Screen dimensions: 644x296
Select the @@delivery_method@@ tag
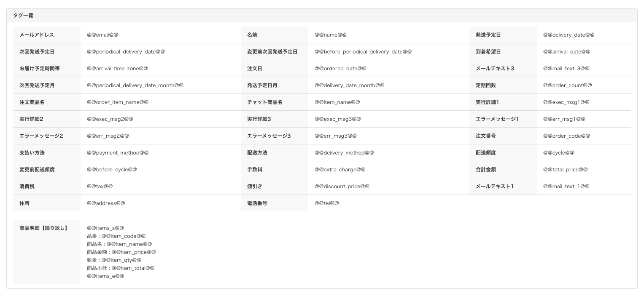344,153
